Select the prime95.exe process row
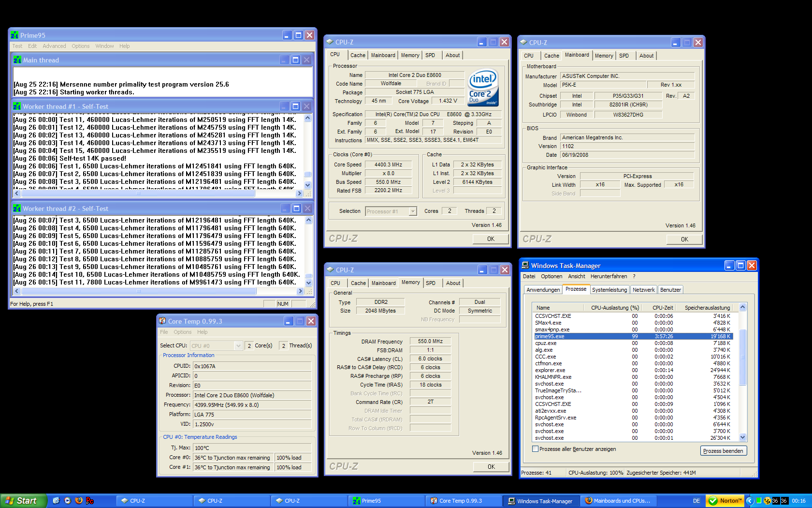 [633, 336]
